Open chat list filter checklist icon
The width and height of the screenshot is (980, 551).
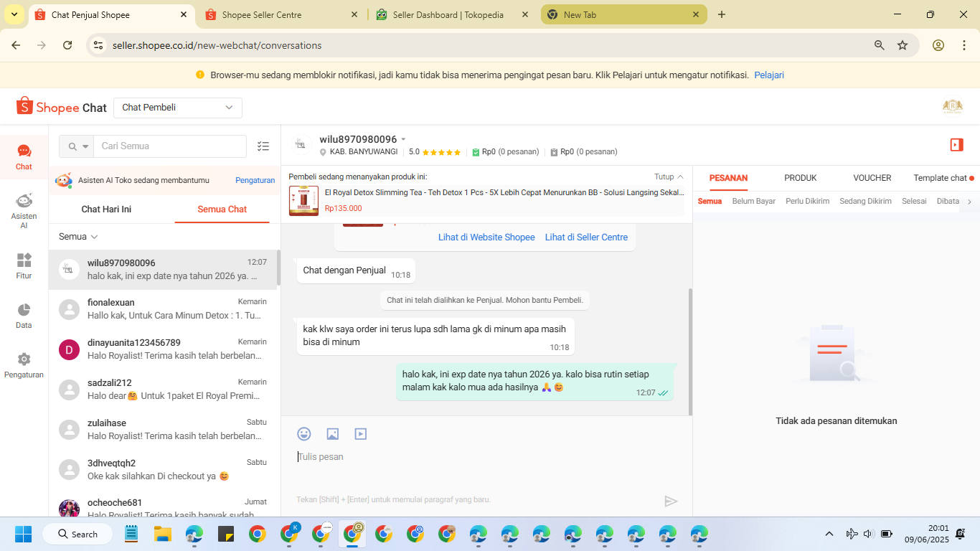pos(263,146)
